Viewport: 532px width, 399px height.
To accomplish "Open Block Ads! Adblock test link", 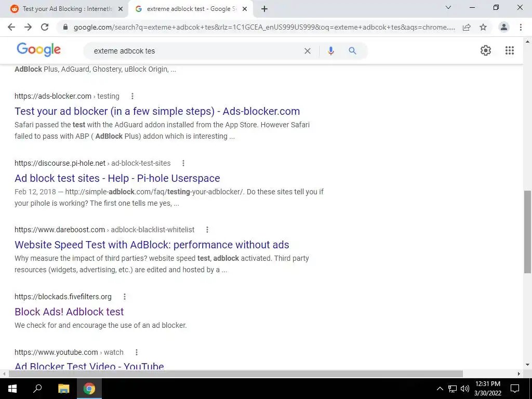I will coord(69,312).
